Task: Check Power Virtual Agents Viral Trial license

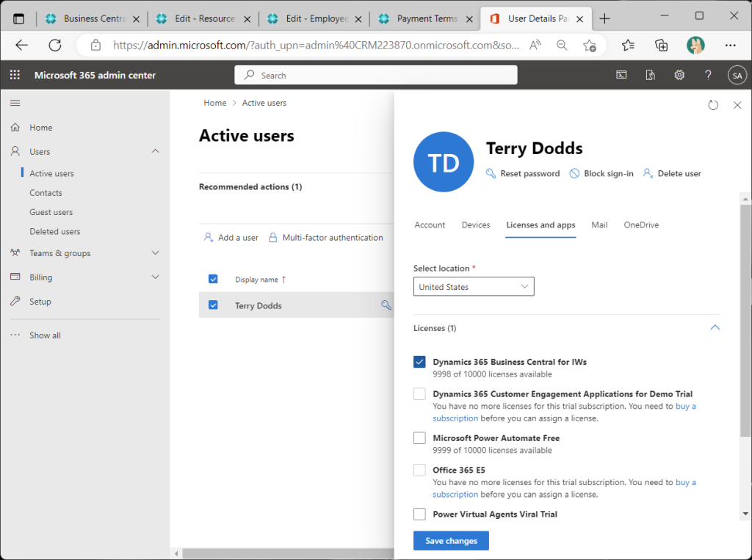Action: (x=419, y=514)
